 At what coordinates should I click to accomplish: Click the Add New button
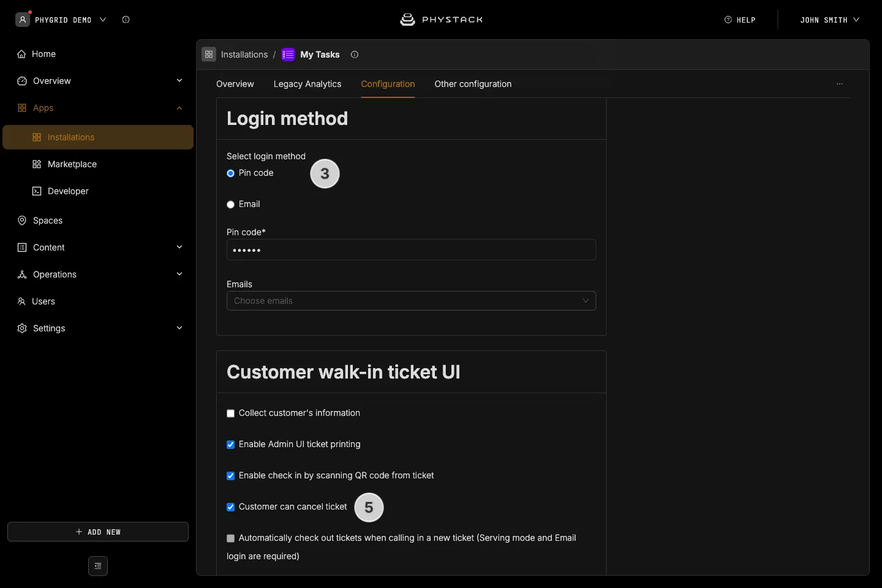98,532
